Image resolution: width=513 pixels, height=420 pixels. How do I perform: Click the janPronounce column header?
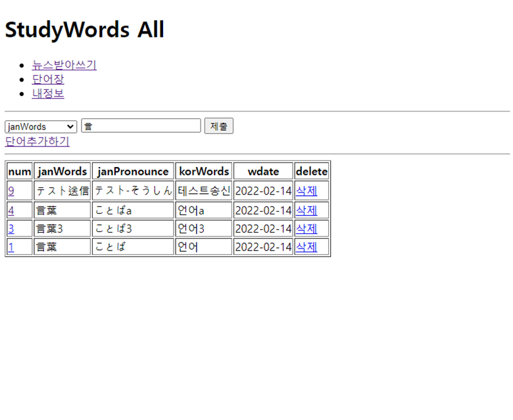pos(133,172)
